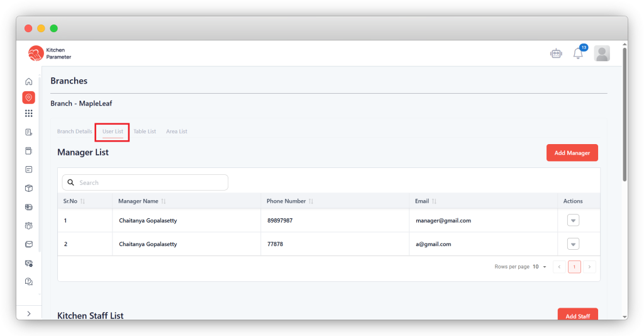The image size is (644, 336).
Task: Click the user profile avatar
Action: point(602,53)
